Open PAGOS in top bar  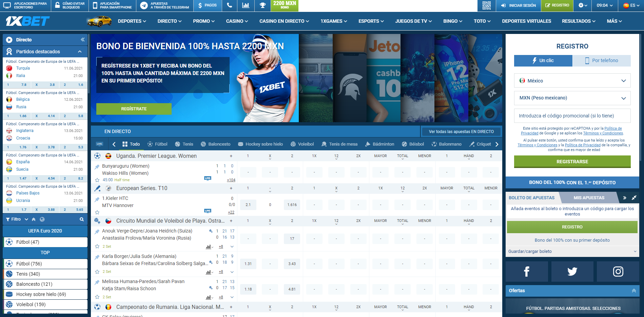coord(208,5)
